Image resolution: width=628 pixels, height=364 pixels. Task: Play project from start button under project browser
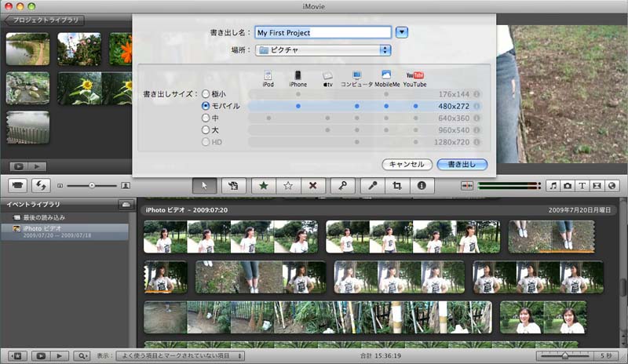tap(37, 166)
